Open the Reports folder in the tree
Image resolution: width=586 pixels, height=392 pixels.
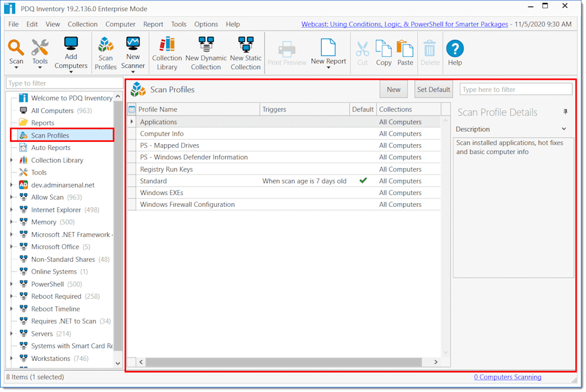pos(43,123)
